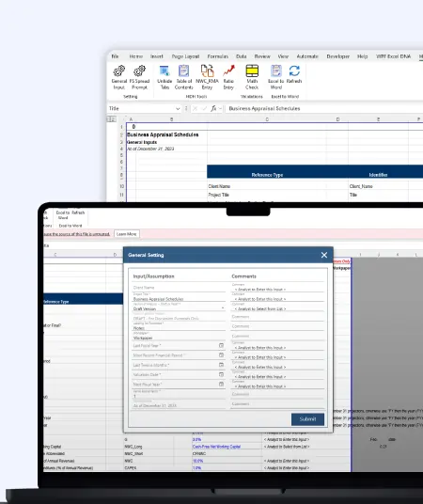Expand the Name Box dropdown showing Title
The width and height of the screenshot is (423, 504).
(x=178, y=109)
